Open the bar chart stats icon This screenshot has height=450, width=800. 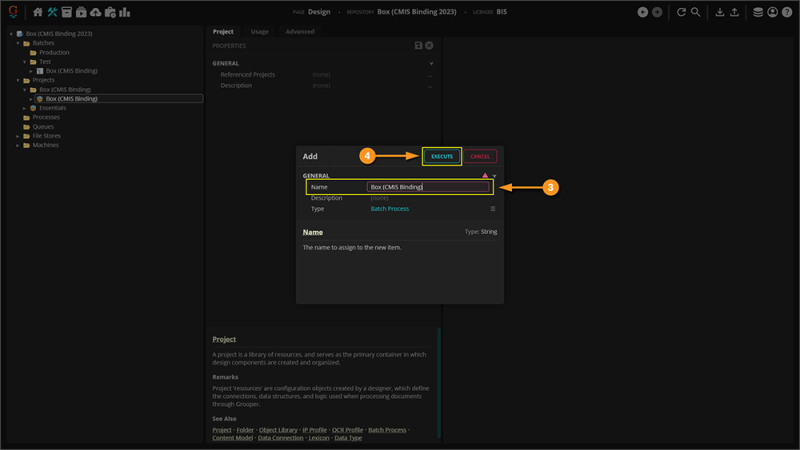point(124,12)
